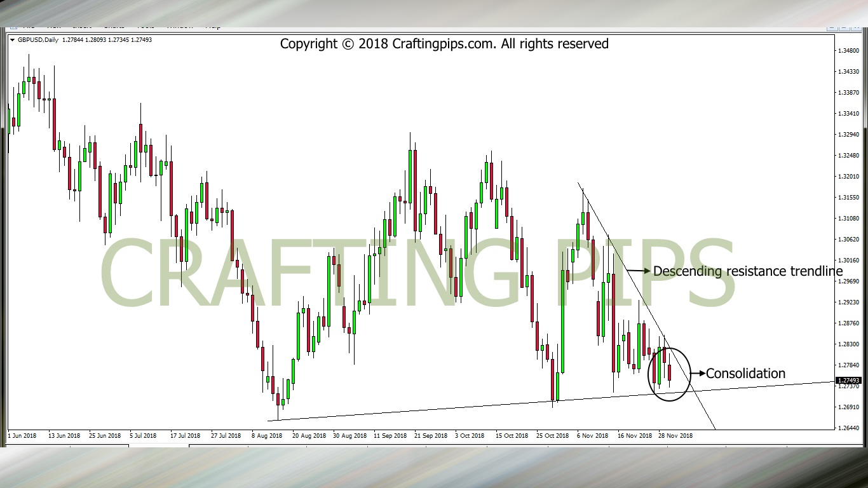Click the 1.26910 price axis value
Screen dimensions: 868x488
pyautogui.click(x=849, y=407)
